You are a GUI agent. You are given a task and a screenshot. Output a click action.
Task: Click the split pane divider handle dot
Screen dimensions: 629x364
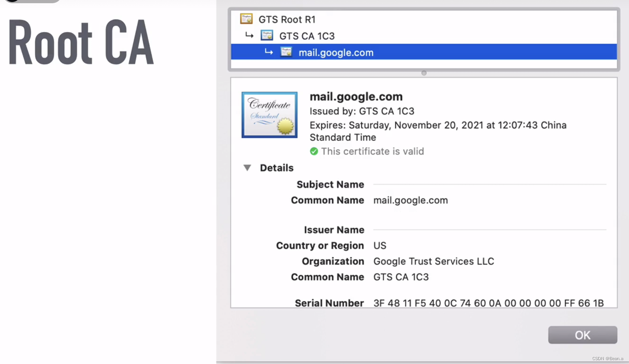[x=424, y=73]
